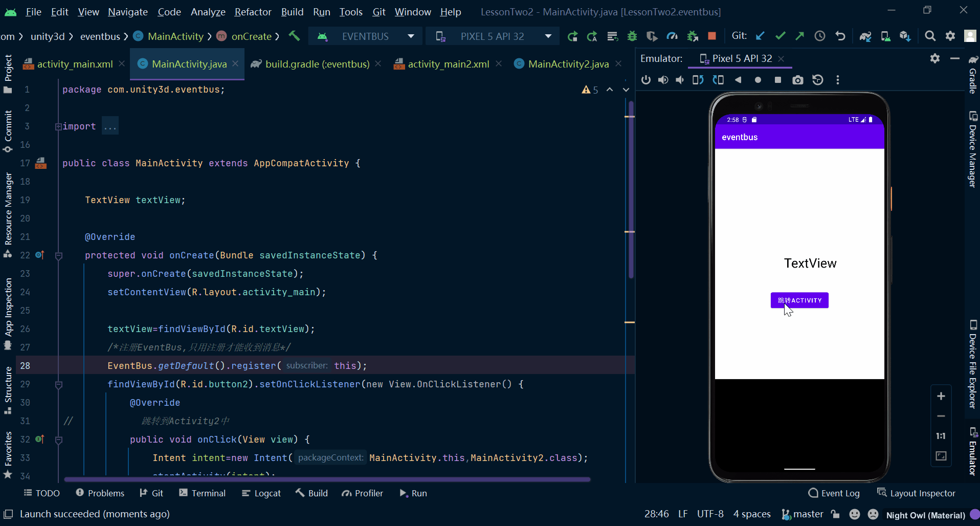Click the green Debug bug icon

(632, 36)
